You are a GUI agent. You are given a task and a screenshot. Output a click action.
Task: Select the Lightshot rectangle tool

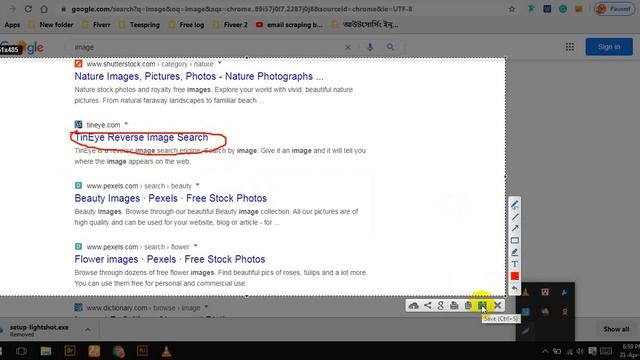click(x=515, y=240)
